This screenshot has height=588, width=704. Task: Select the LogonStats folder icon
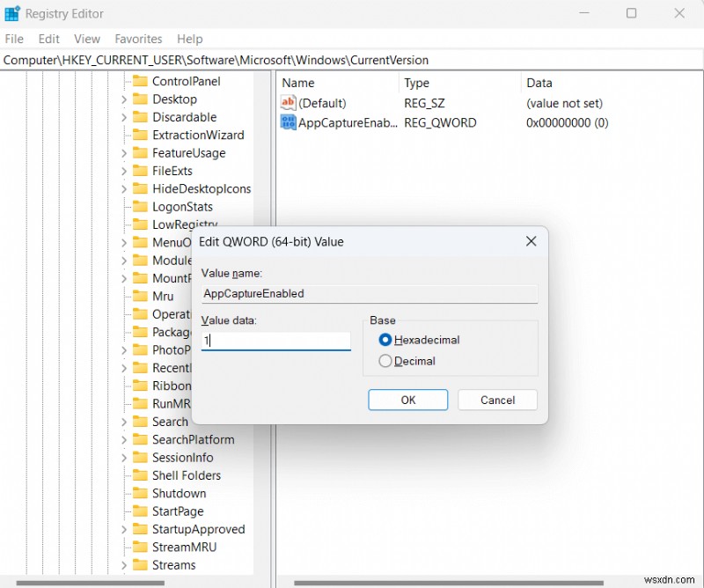coord(141,206)
